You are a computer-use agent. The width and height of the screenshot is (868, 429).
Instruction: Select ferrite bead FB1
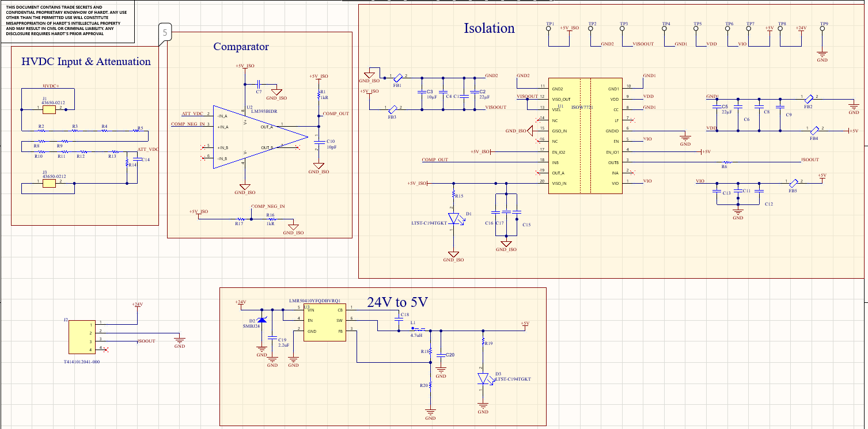(397, 78)
